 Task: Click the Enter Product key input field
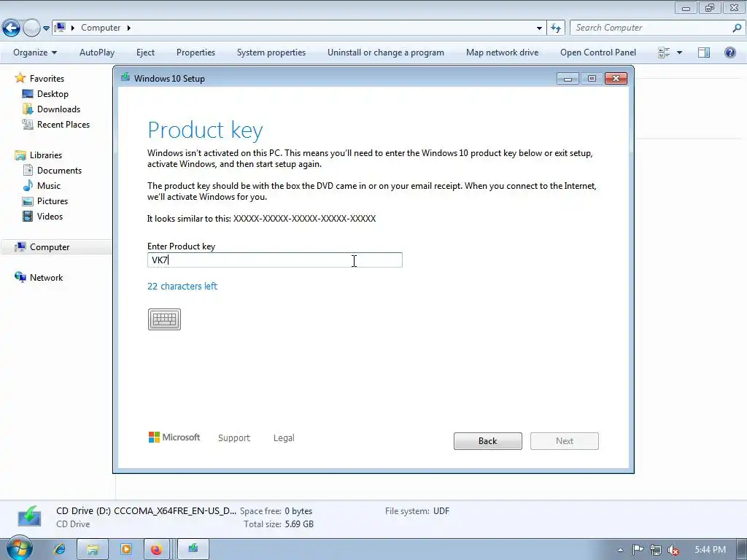click(x=275, y=260)
